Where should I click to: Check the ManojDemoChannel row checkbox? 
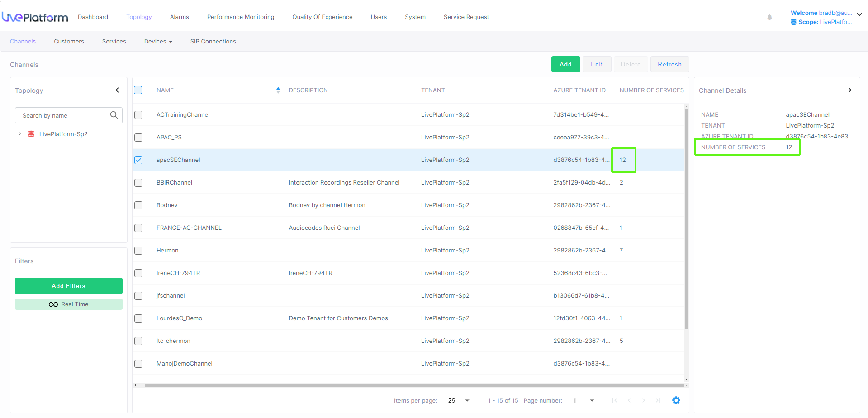(138, 364)
